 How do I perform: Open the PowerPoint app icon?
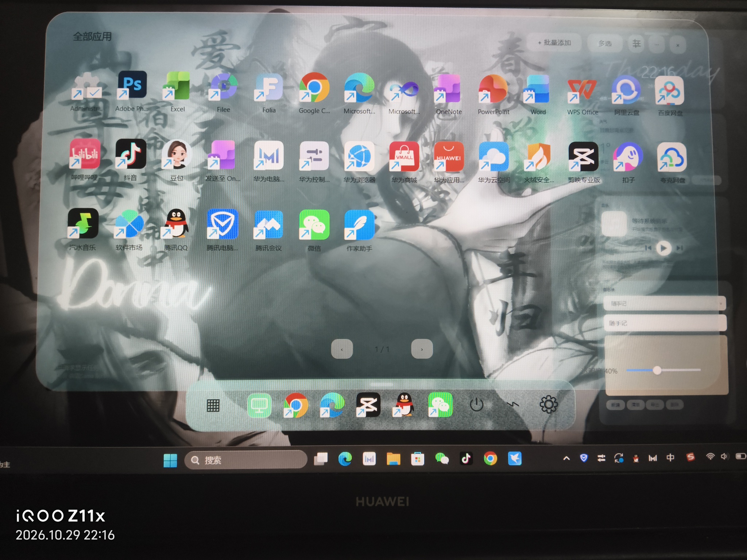pos(493,89)
